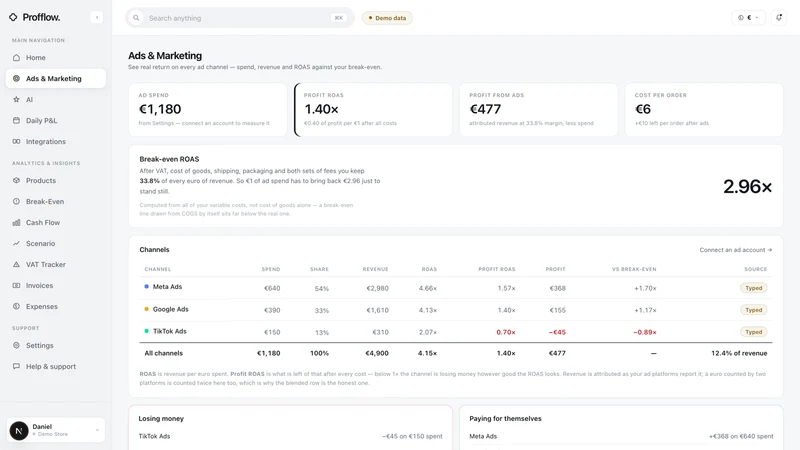Image resolution: width=800 pixels, height=450 pixels.
Task: Click the TikTok Ads name in Channels table
Action: [x=169, y=331]
